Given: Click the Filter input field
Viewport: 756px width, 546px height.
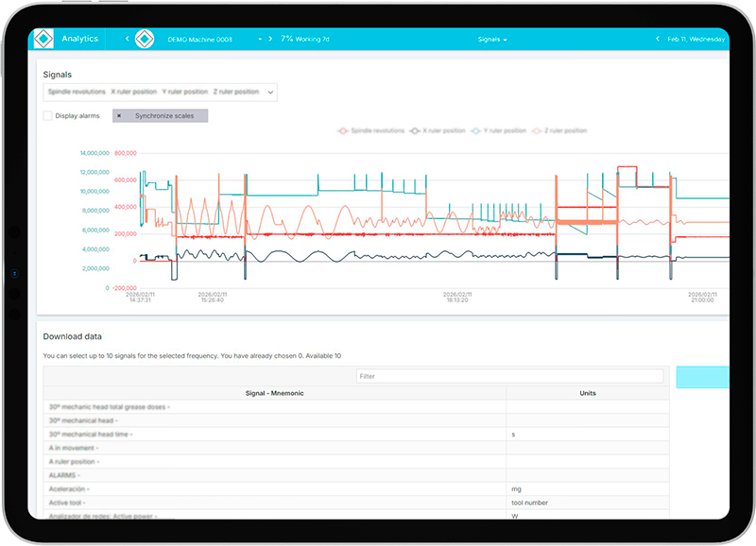Looking at the screenshot, I should click(x=510, y=376).
